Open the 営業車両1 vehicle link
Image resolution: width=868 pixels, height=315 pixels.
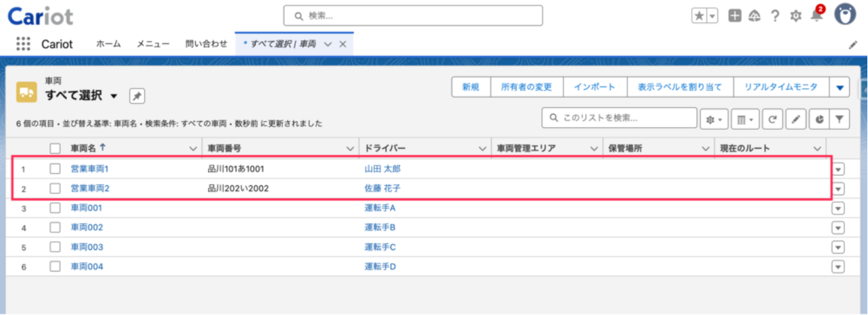[x=90, y=169]
